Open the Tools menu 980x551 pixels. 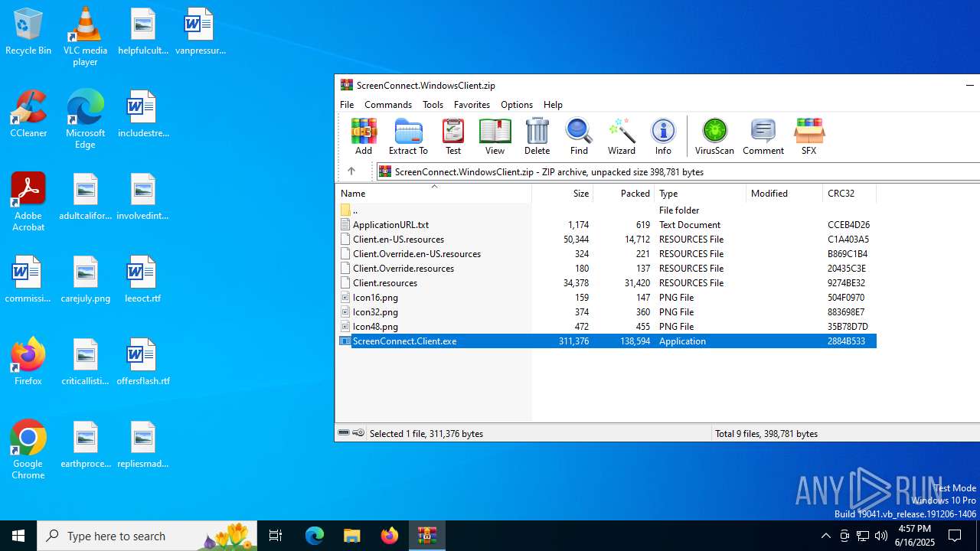pyautogui.click(x=433, y=104)
